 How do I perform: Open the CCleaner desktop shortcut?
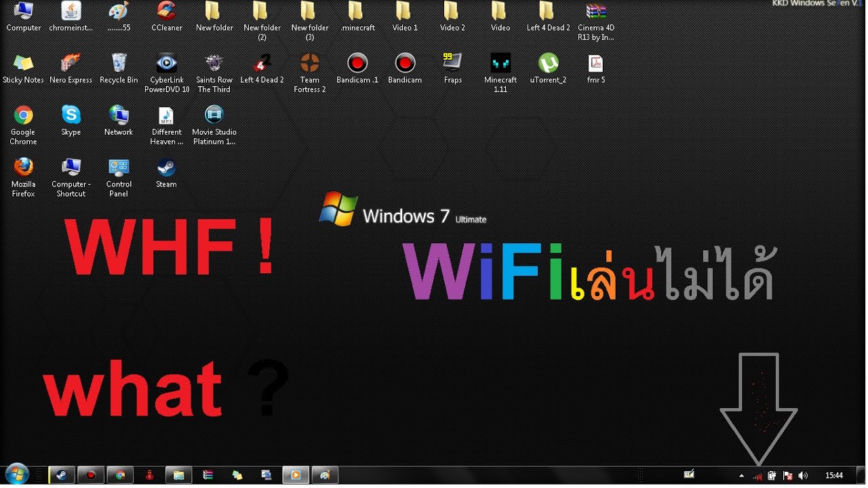click(166, 18)
